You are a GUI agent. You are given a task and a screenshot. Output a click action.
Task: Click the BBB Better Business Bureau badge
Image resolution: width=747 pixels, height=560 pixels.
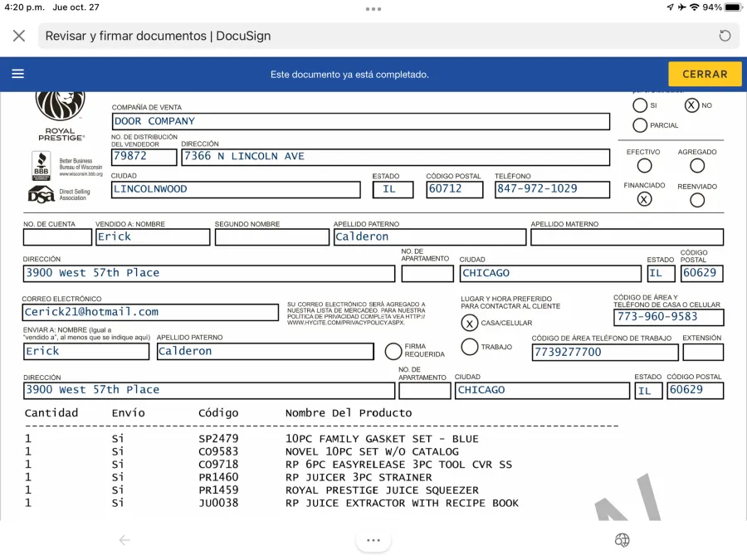(41, 165)
